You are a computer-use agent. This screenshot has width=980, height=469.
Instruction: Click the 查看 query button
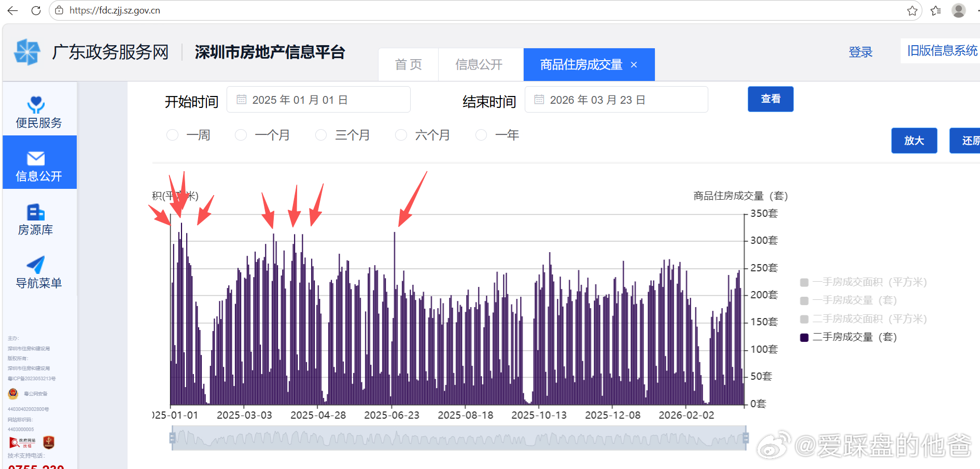click(771, 99)
